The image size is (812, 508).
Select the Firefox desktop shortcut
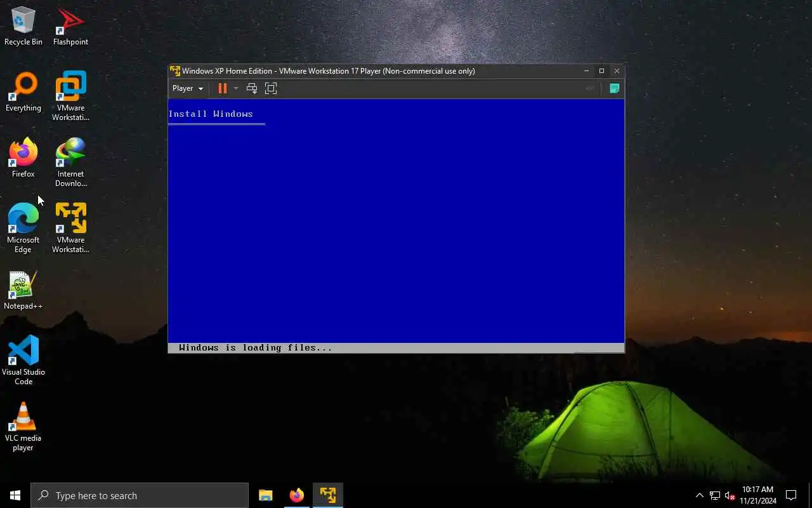point(23,158)
